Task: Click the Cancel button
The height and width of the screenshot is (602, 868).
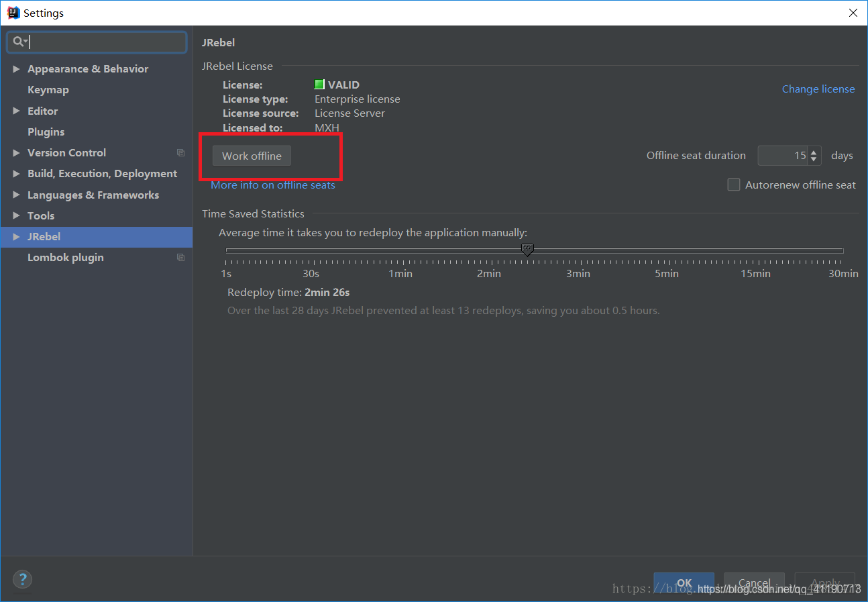Action: pos(755,583)
